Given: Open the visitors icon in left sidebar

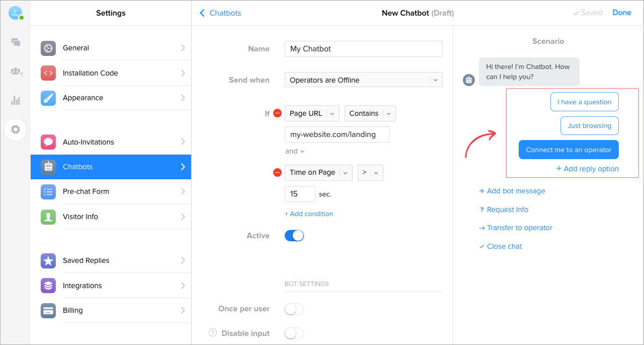Looking at the screenshot, I should click(x=16, y=72).
